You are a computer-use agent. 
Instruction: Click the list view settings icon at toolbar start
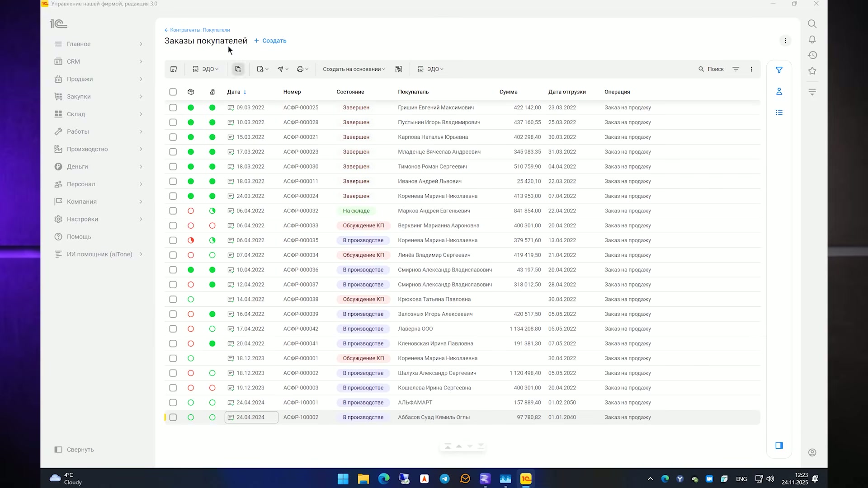(174, 69)
